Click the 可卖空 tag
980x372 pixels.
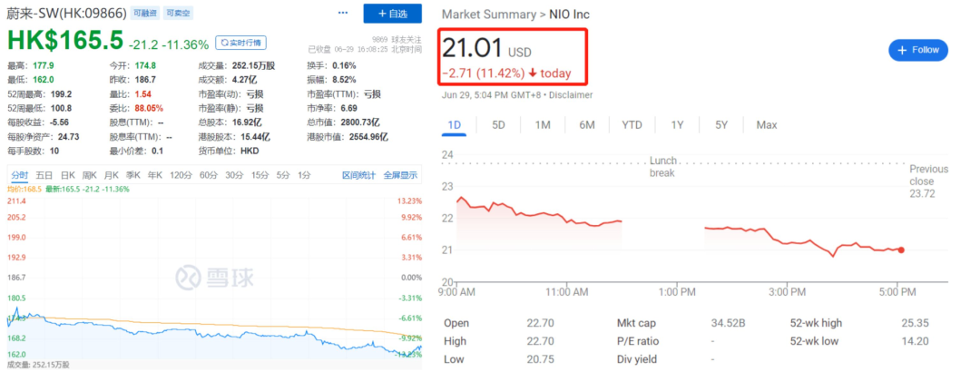coord(179,13)
